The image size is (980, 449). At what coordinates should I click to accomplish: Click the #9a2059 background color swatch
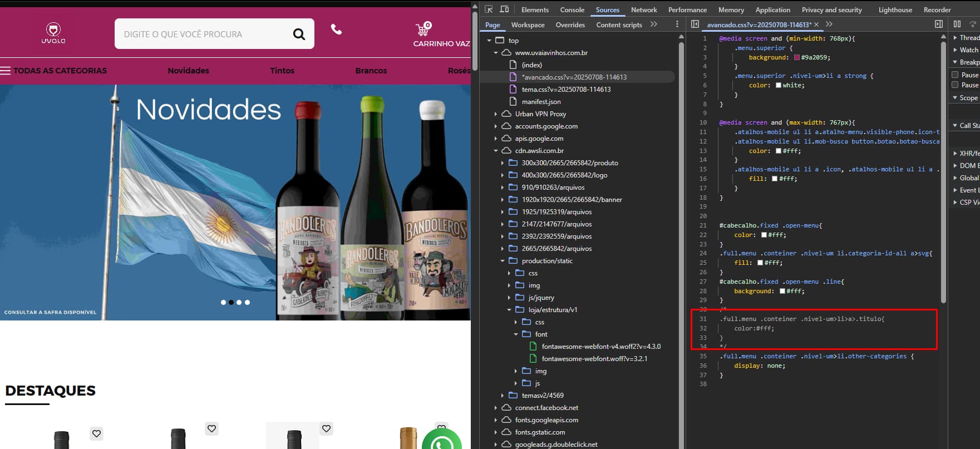(x=797, y=57)
